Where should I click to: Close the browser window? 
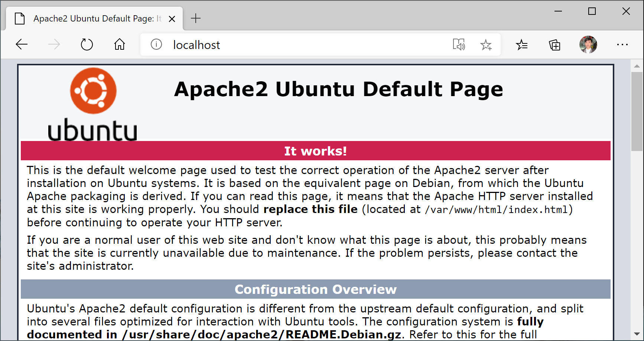click(x=626, y=11)
